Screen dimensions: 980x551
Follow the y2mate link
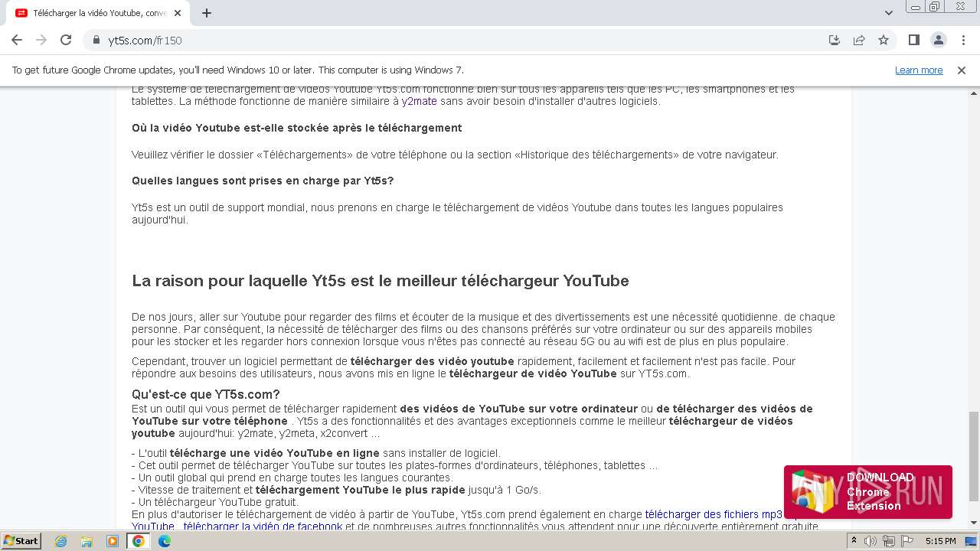pos(419,101)
